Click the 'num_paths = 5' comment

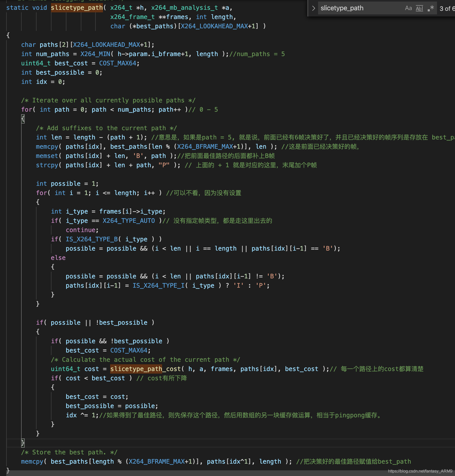click(x=257, y=54)
